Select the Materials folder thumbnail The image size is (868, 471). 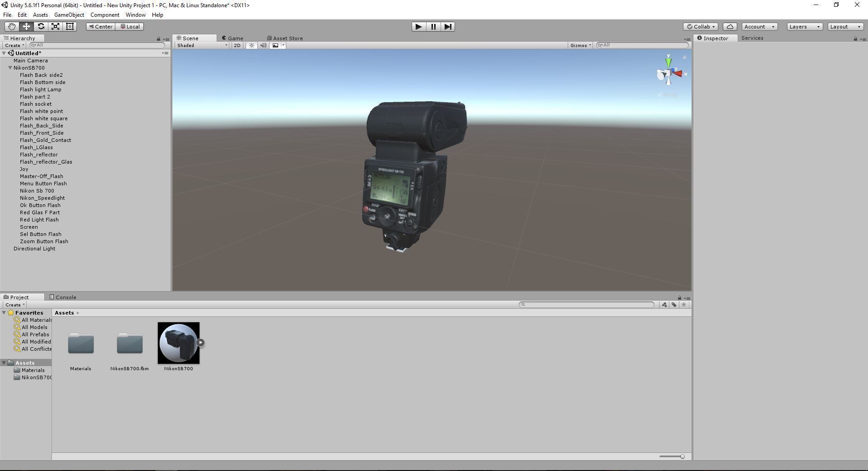[x=81, y=344]
